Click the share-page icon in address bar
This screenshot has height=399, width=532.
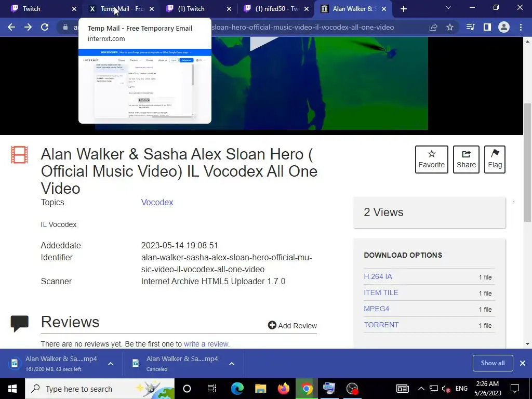(x=433, y=27)
